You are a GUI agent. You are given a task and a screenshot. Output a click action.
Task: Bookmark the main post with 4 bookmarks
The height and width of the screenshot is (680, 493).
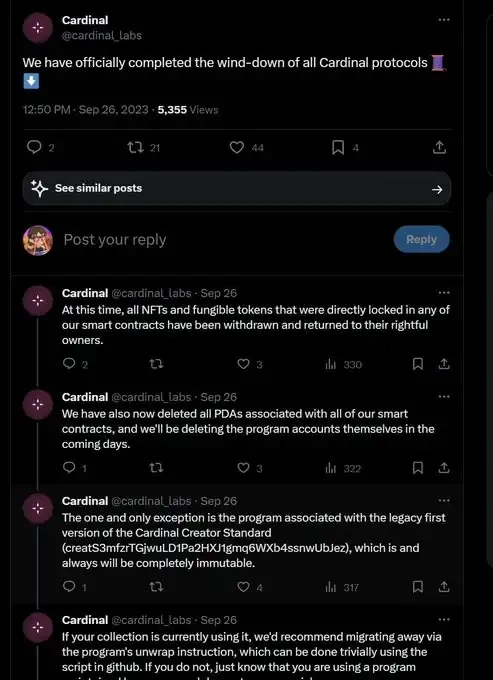pos(338,148)
